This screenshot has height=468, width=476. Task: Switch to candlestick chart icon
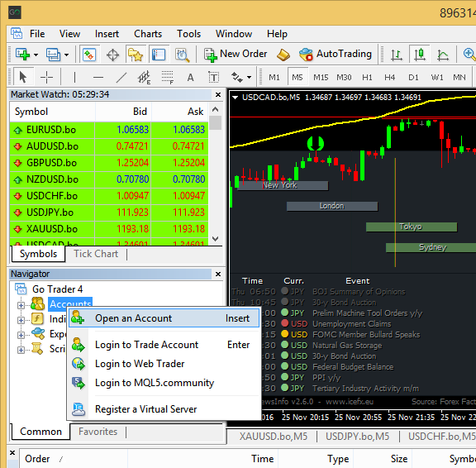pyautogui.click(x=420, y=55)
